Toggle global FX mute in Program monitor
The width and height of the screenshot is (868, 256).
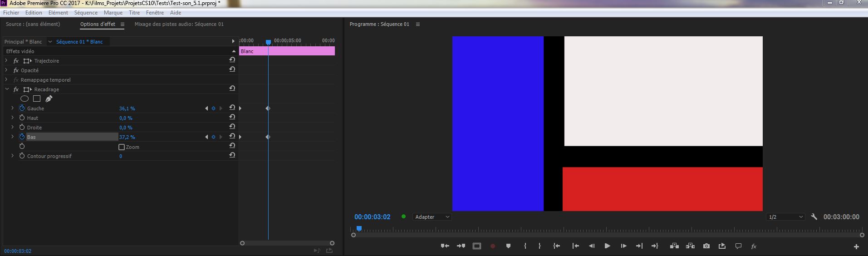754,246
